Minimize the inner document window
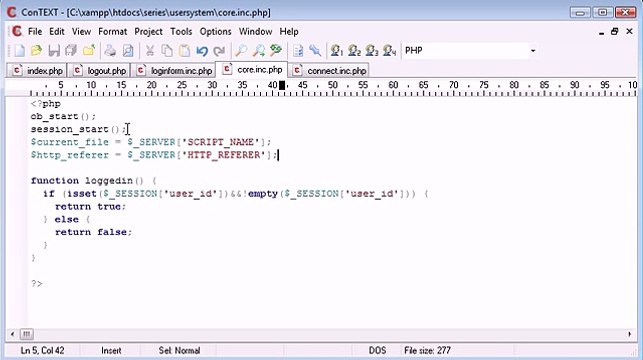 coord(601,32)
